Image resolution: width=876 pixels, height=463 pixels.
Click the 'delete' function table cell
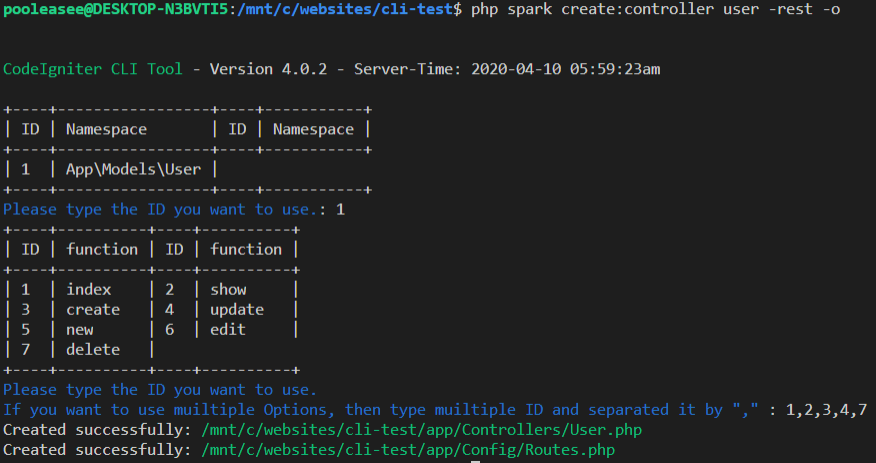[x=93, y=350]
